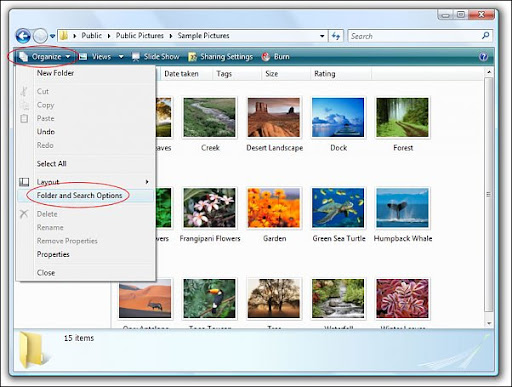This screenshot has width=512, height=387.
Task: Click the Sample Pictures breadcrumb
Action: pyautogui.click(x=203, y=36)
